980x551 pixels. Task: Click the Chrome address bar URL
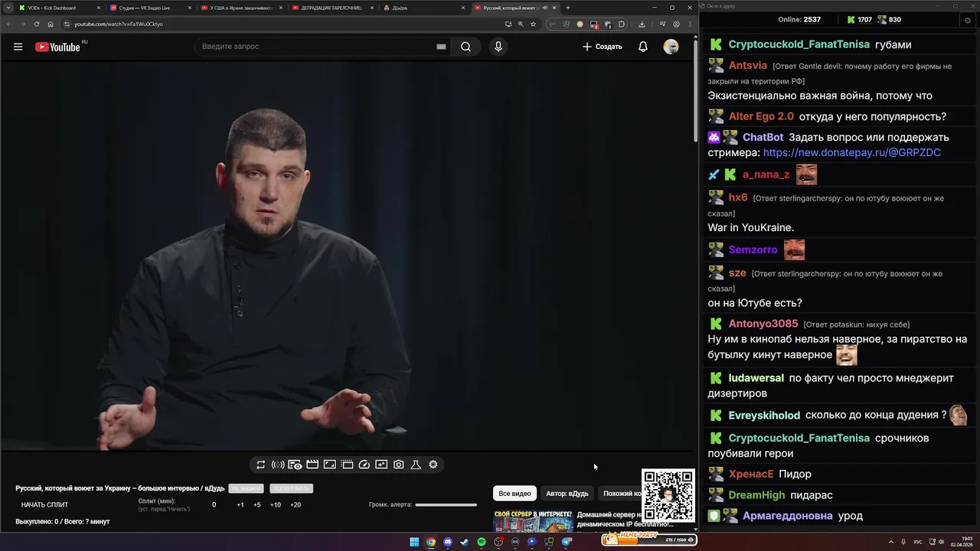119,24
